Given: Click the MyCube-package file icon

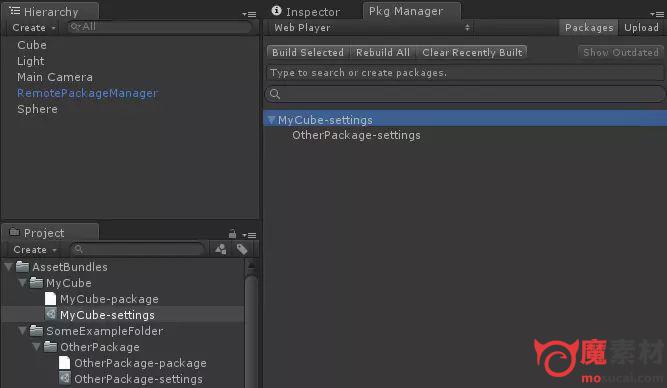Looking at the screenshot, I should [x=50, y=299].
